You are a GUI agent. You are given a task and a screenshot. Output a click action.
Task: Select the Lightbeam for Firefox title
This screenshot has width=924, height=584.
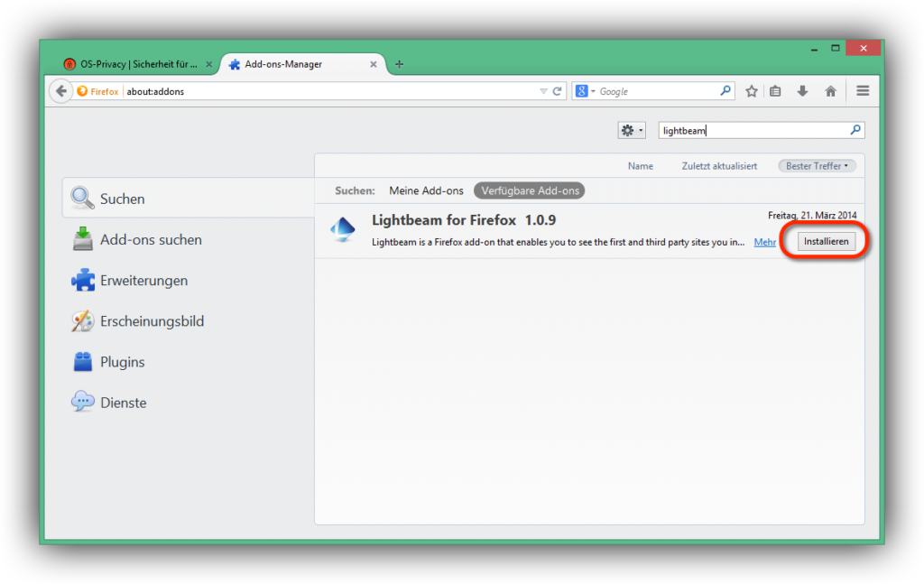(464, 220)
